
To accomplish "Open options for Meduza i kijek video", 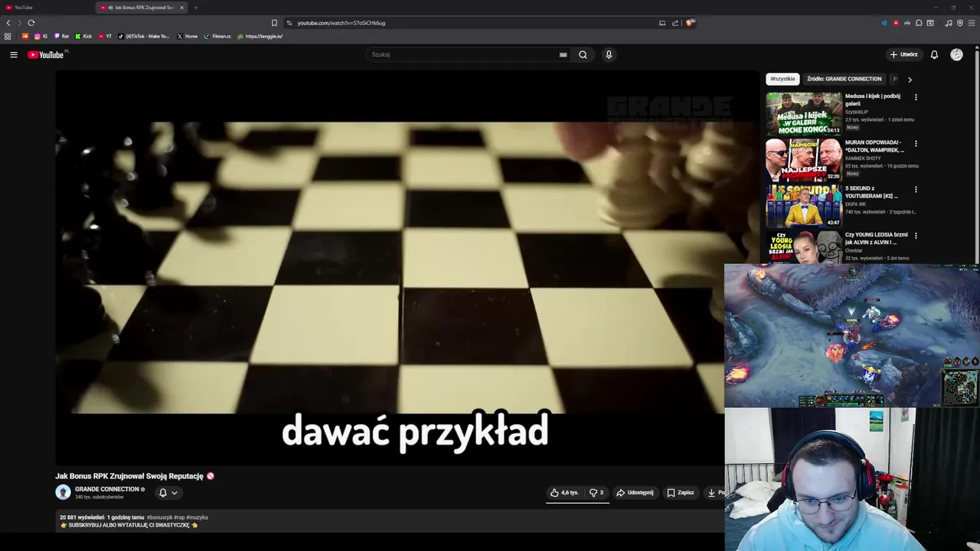I will (x=916, y=97).
